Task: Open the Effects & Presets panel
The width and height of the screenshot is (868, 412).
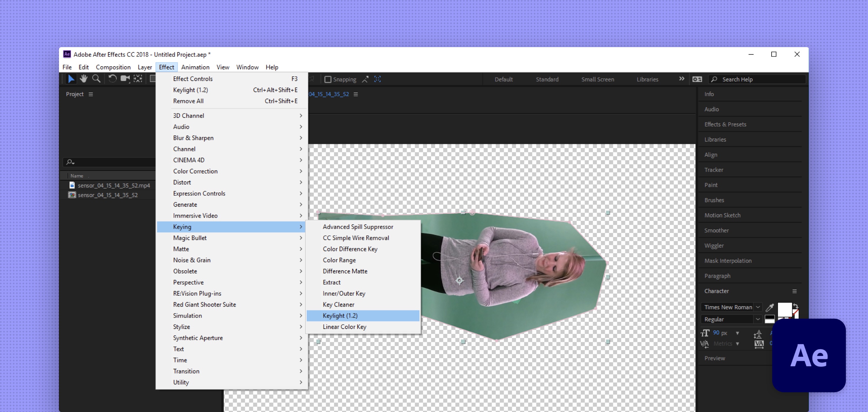Action: (725, 124)
